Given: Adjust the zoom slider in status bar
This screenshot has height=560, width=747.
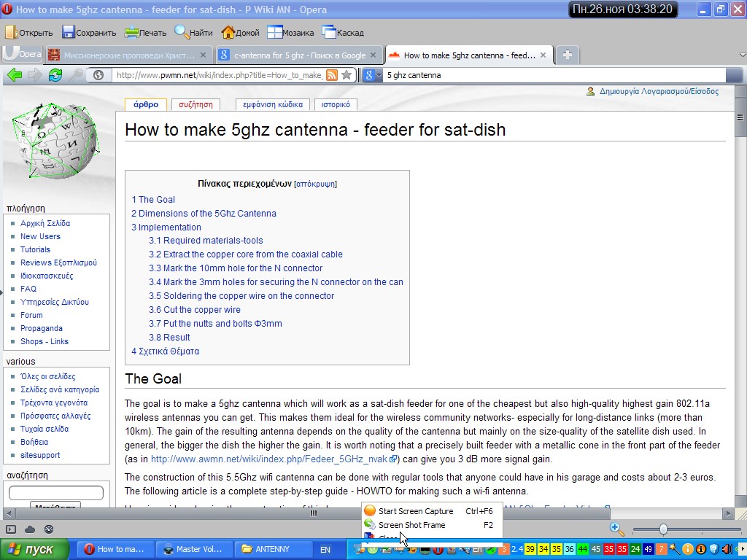Looking at the screenshot, I should (x=663, y=529).
